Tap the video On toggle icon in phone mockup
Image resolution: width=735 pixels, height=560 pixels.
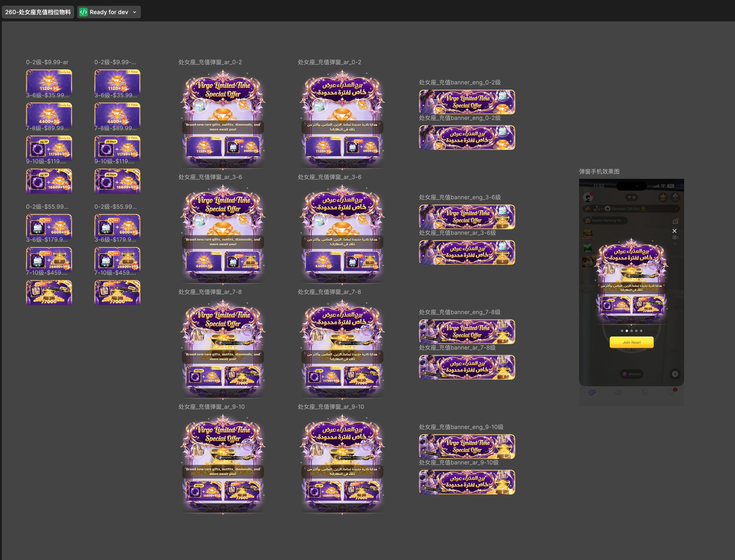(675, 238)
